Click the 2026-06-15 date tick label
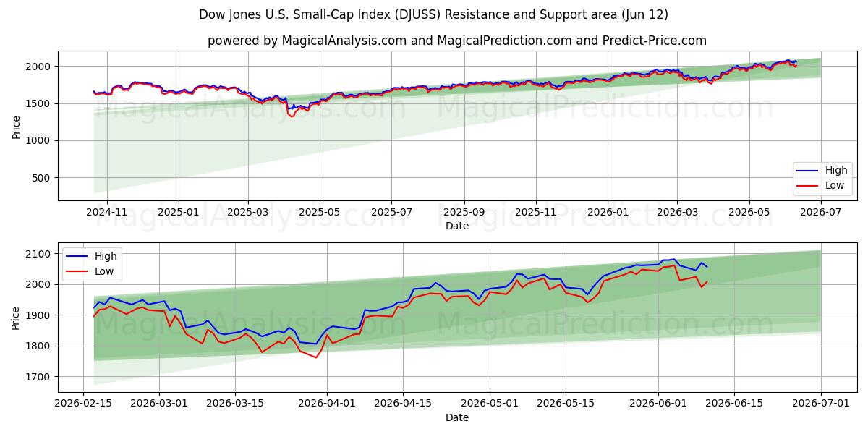 pos(734,404)
